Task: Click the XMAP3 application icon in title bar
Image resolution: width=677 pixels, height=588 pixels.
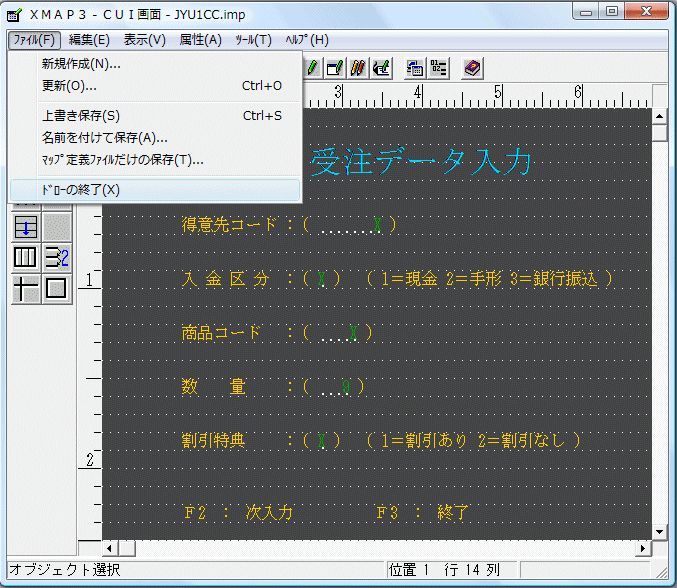Action: tap(14, 15)
